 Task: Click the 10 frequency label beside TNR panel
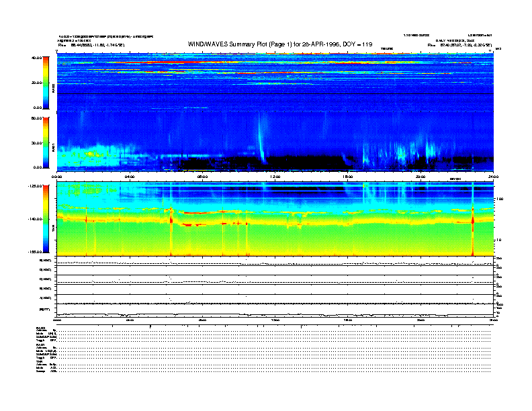tap(500, 240)
